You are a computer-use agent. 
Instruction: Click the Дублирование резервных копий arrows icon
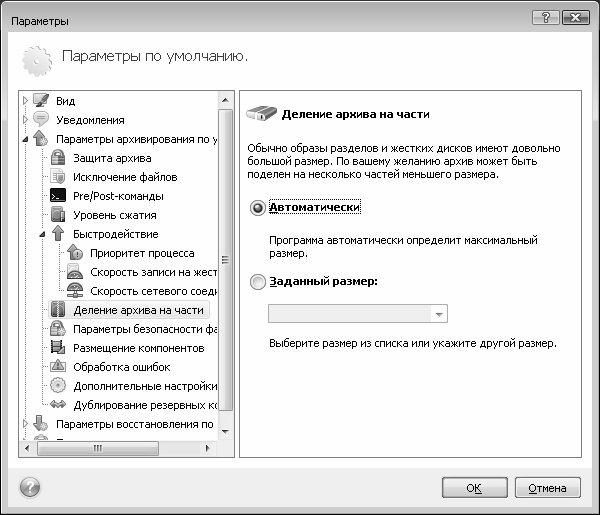coord(58,404)
